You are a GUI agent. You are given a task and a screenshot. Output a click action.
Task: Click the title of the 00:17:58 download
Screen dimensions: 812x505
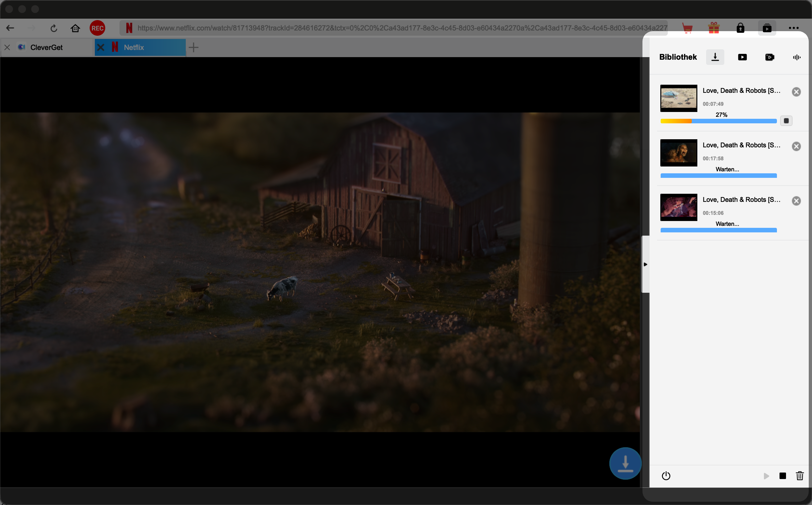pyautogui.click(x=742, y=145)
